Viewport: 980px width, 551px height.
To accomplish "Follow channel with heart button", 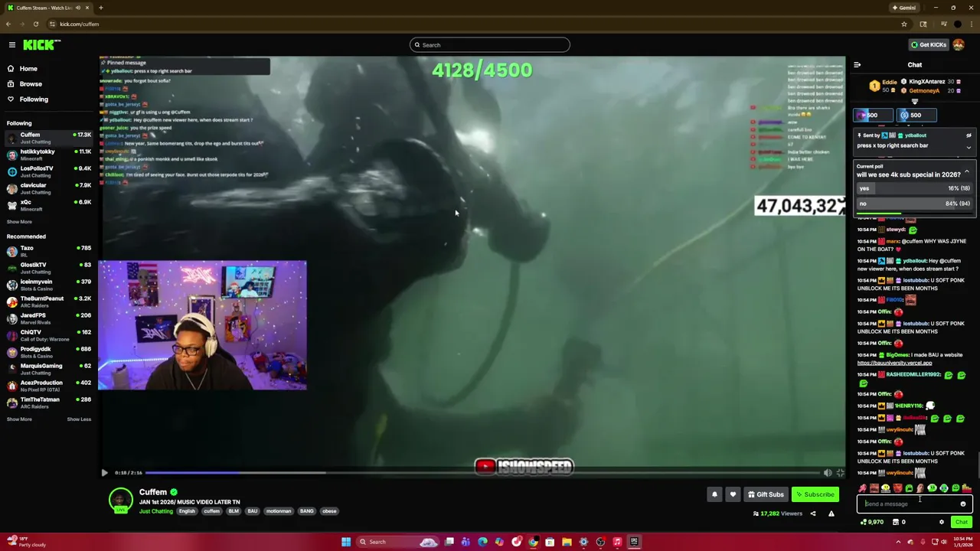I will tap(733, 494).
